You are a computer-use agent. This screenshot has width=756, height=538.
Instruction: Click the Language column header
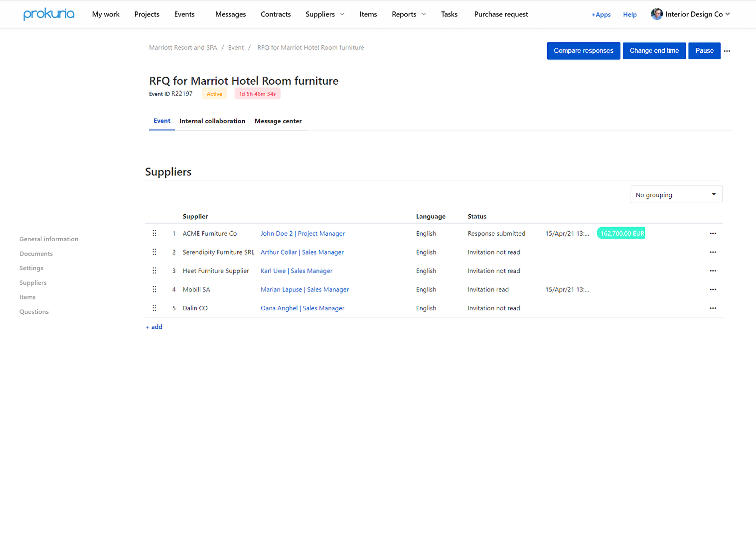click(431, 216)
